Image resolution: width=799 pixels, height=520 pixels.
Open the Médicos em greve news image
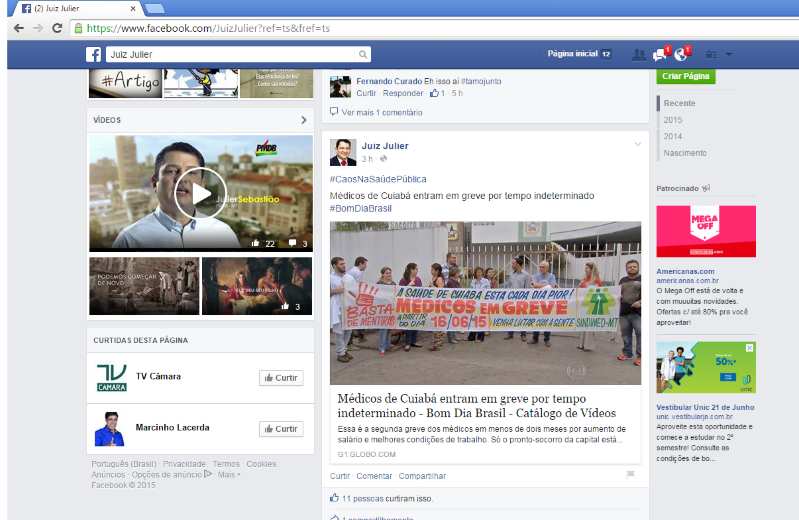click(x=485, y=303)
